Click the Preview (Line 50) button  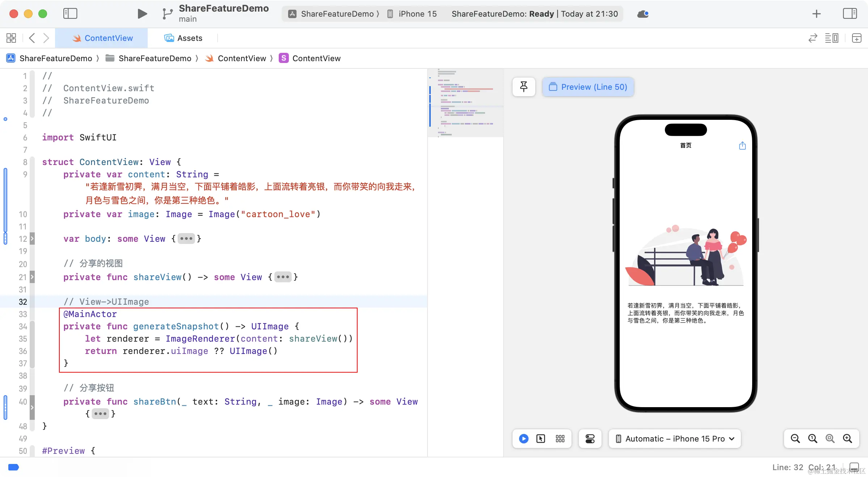pos(588,87)
